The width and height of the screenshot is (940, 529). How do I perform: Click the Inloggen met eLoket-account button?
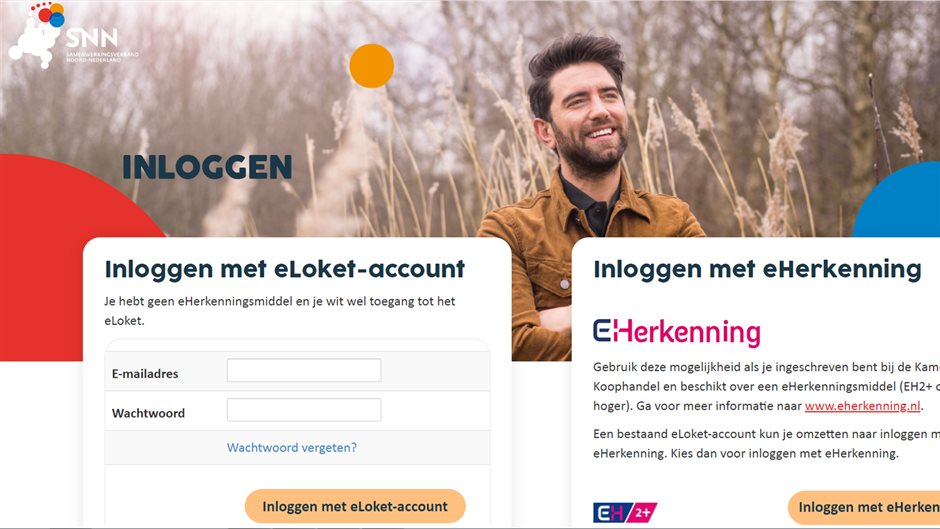tap(355, 506)
